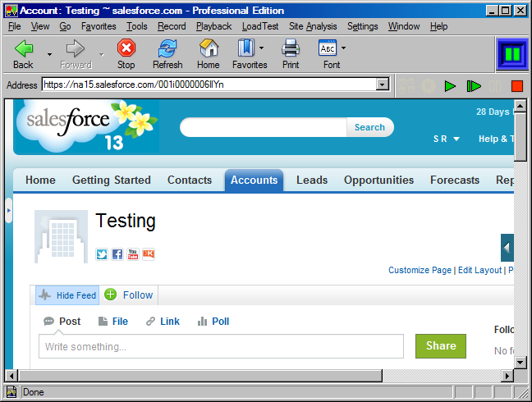Image resolution: width=532 pixels, height=402 pixels.
Task: Open the Twitter social icon
Action: point(102,254)
